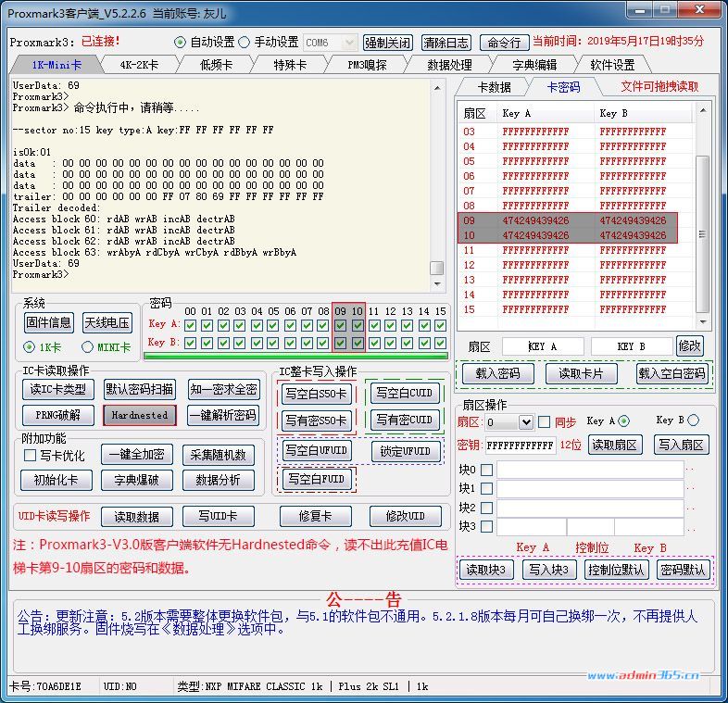Select sector 09 row in key table
The width and height of the screenshot is (728, 703).
point(568,220)
